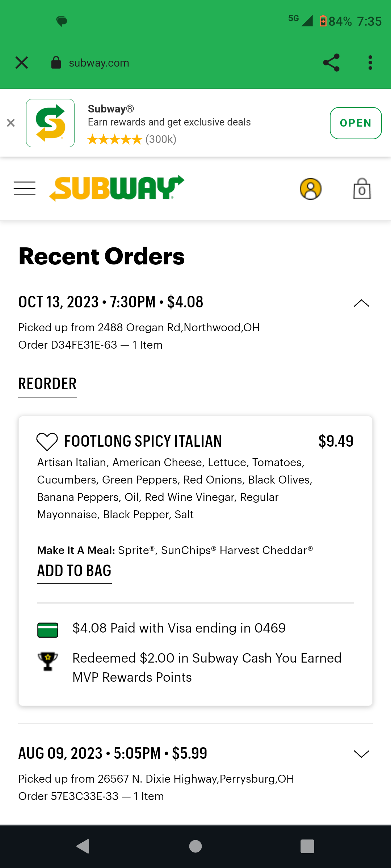Open the three-dot browser options menu

pyautogui.click(x=370, y=63)
